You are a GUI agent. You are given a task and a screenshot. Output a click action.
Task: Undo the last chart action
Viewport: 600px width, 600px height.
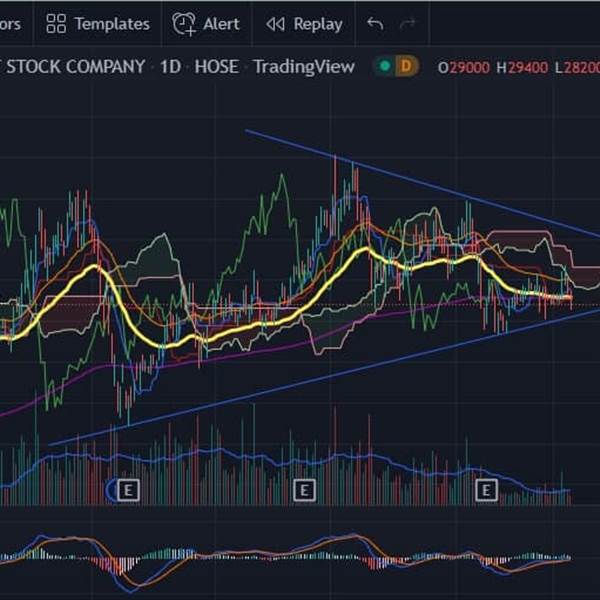click(375, 24)
